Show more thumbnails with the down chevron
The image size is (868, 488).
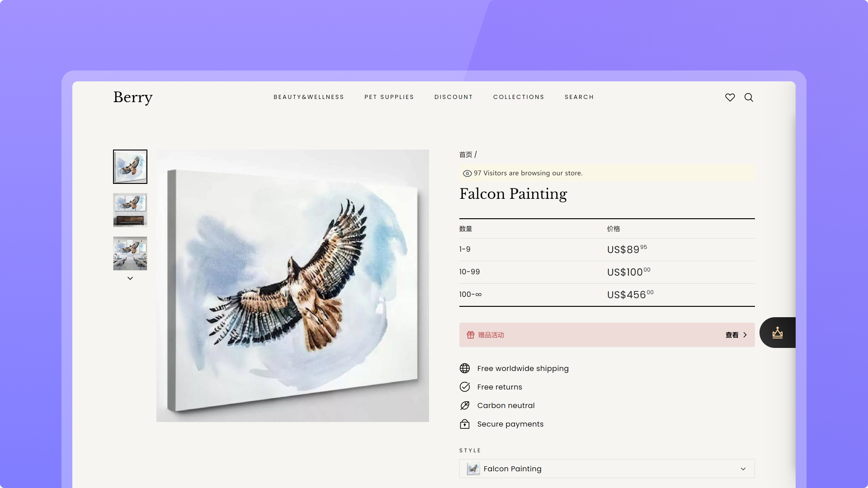click(130, 278)
